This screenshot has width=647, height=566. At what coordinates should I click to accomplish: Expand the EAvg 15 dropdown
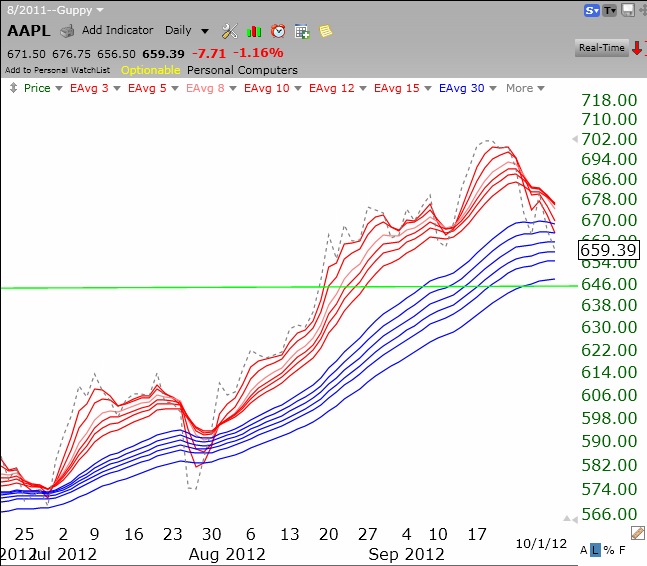point(428,88)
